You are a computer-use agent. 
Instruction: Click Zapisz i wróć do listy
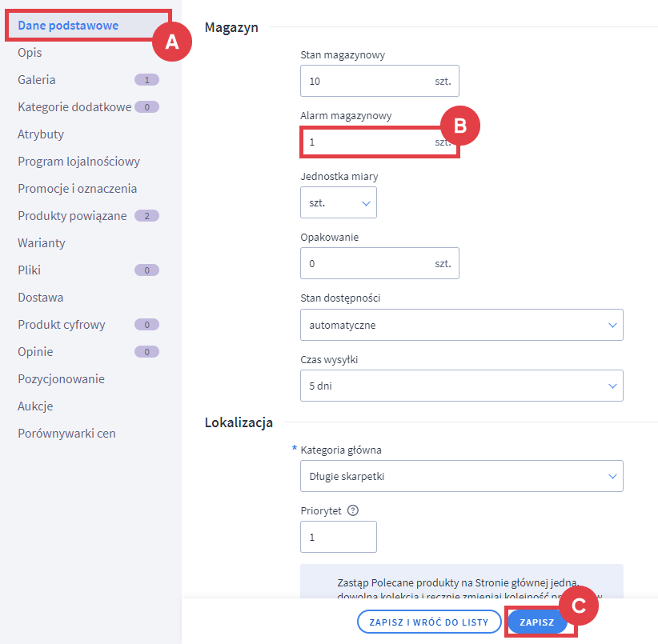pyautogui.click(x=429, y=622)
